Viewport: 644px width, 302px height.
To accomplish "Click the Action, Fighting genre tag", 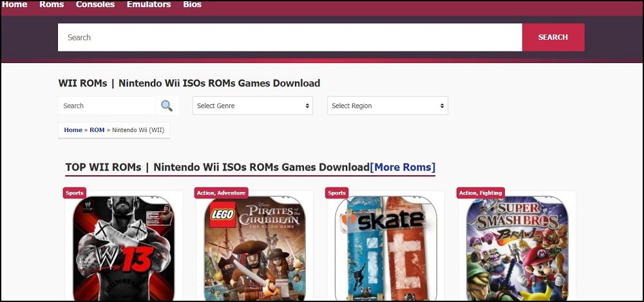I will pyautogui.click(x=480, y=193).
